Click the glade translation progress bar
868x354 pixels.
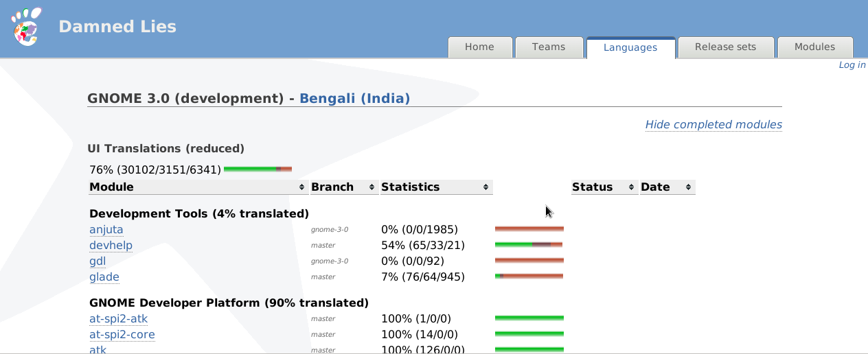click(529, 276)
